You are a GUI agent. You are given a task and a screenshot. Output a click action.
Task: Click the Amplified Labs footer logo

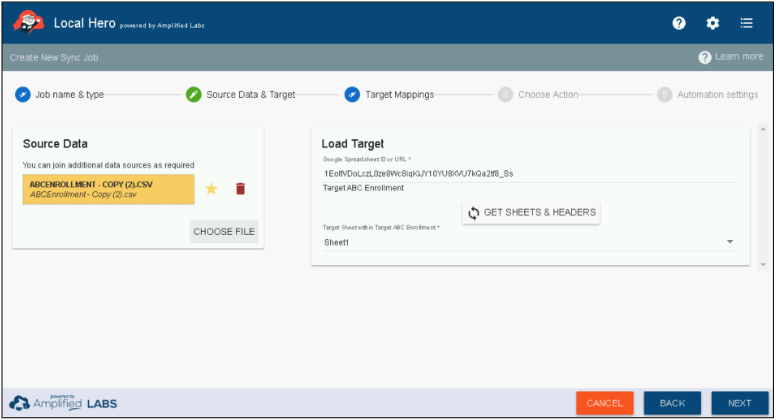point(63,403)
